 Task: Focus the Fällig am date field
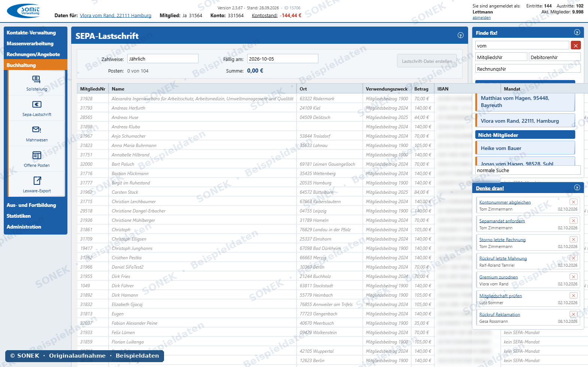(x=283, y=59)
